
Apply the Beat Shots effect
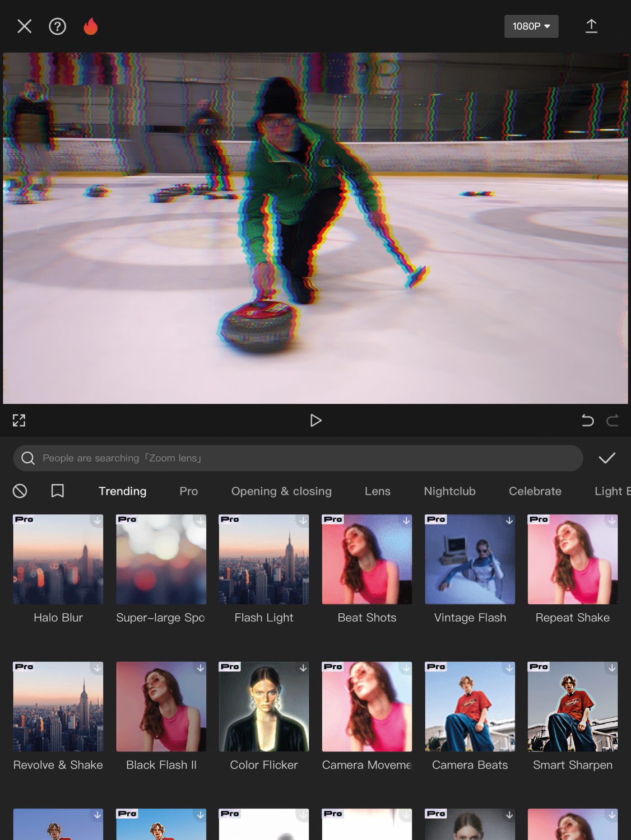coord(367,559)
